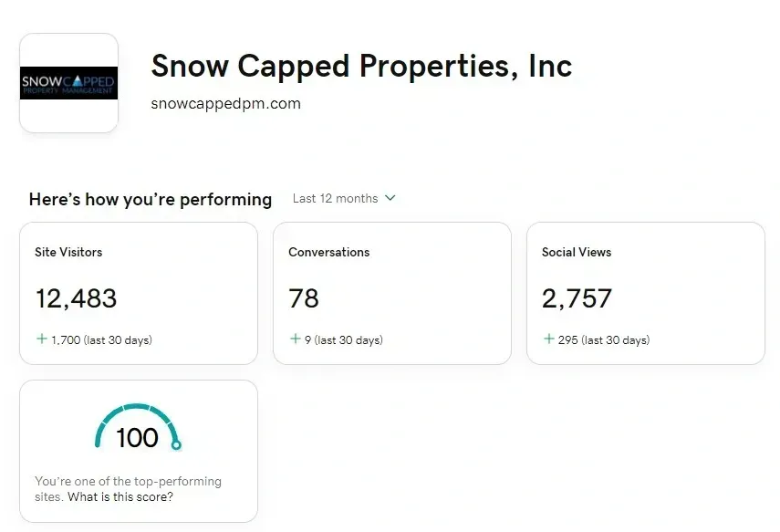Click the Here's how you're performing heading

pos(151,200)
